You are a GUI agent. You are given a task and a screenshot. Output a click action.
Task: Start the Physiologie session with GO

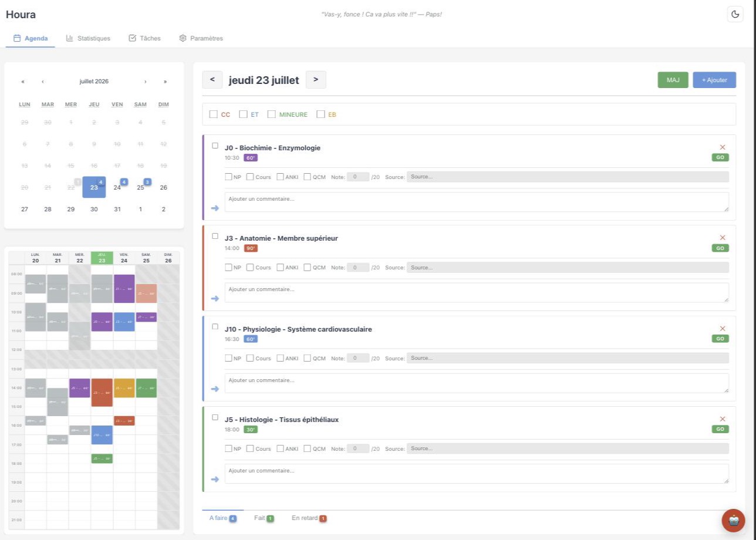pyautogui.click(x=720, y=339)
